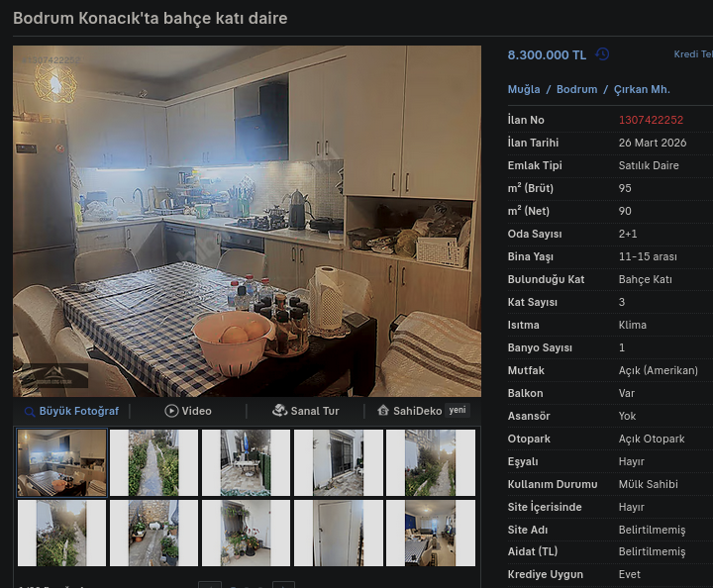Screen dimensions: 713x588
Task: Select the patio table thumbnail
Action: tap(246, 462)
